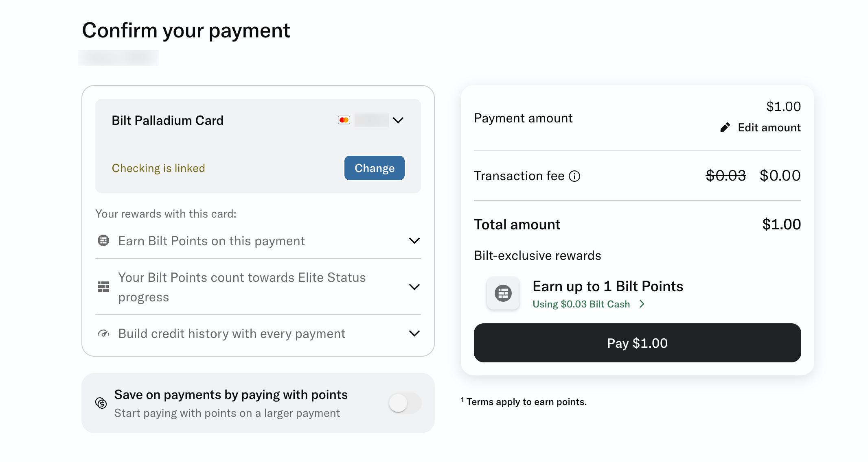Expand Elite Status progress details
Screen dimensions: 868x462
(x=414, y=287)
